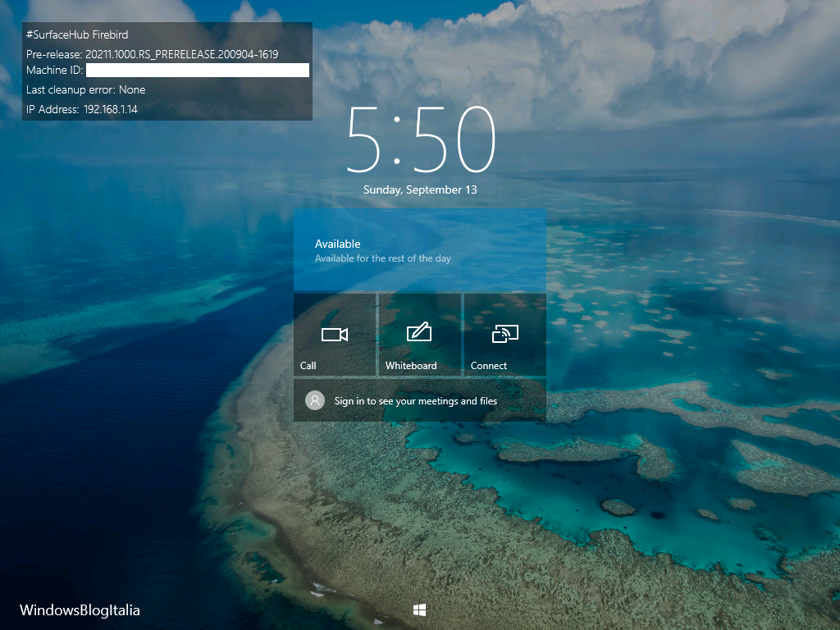Click the #SurfaceHub Firebird label
Viewport: 840px width, 630px height.
click(x=77, y=34)
